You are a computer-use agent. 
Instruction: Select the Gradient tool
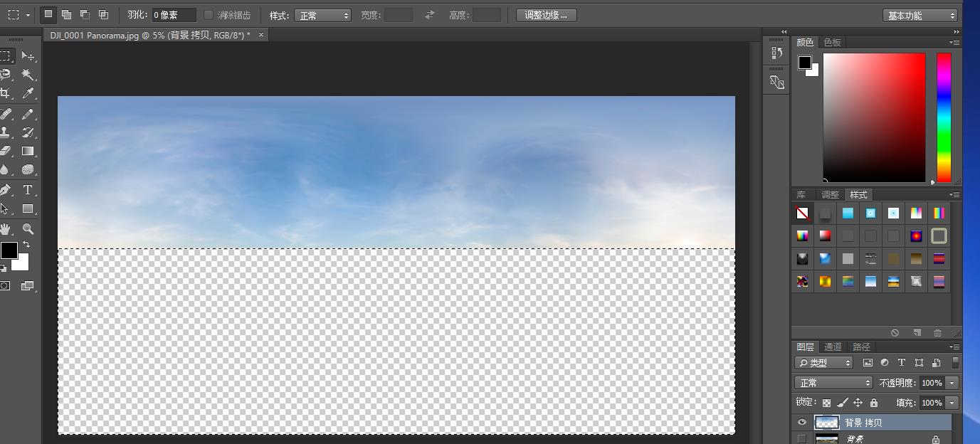28,151
